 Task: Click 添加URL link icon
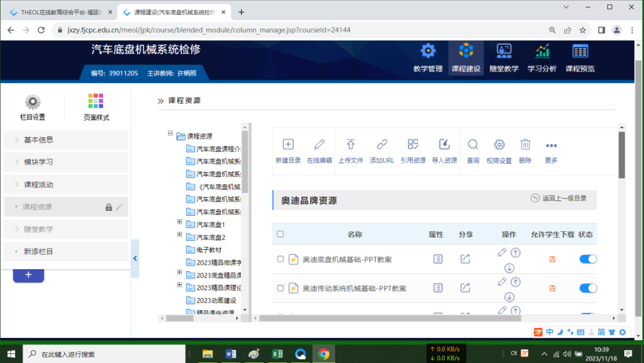(382, 144)
